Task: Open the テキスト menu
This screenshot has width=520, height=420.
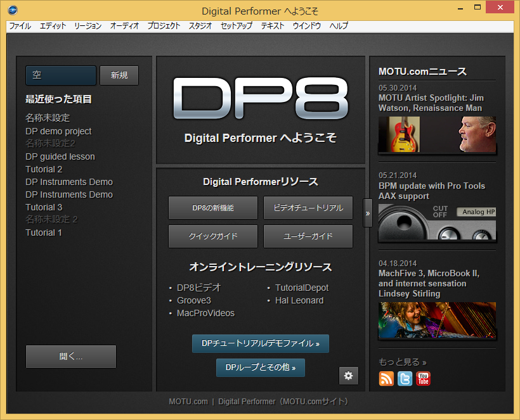Action: click(272, 26)
